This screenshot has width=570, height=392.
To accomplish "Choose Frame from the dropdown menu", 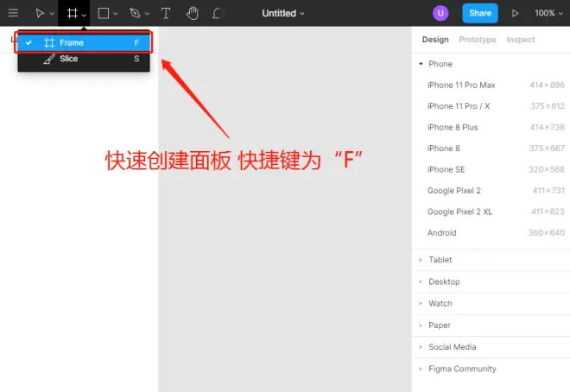I will (84, 43).
